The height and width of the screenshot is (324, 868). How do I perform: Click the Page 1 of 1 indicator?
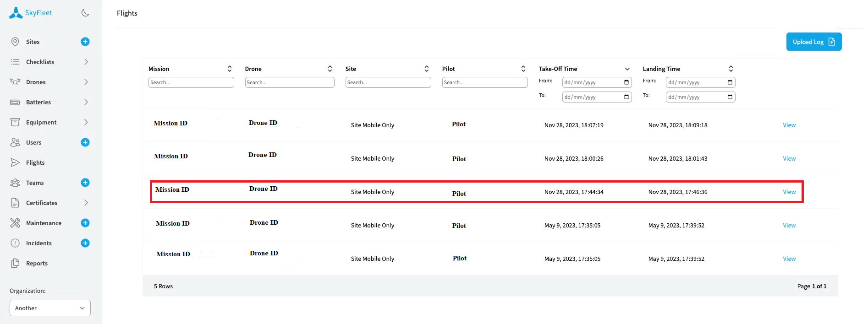click(812, 286)
